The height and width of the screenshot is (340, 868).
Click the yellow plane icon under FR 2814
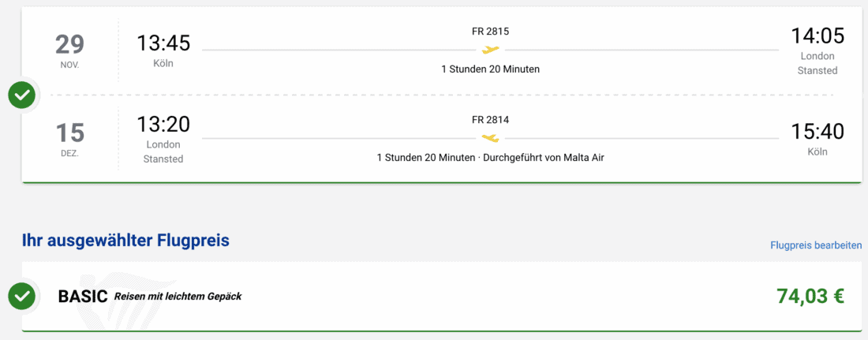(x=491, y=139)
